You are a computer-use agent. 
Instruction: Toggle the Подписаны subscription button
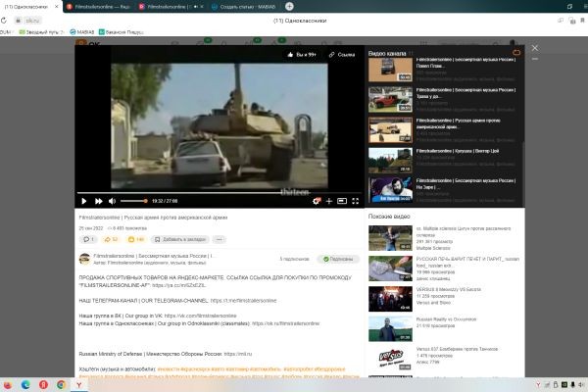tap(338, 259)
